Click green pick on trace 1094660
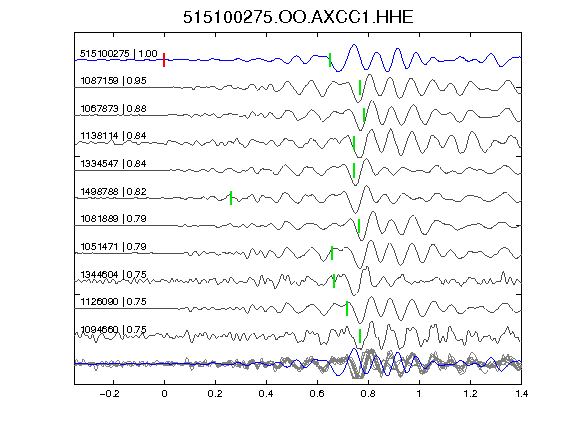The height and width of the screenshot is (432, 576). (360, 336)
